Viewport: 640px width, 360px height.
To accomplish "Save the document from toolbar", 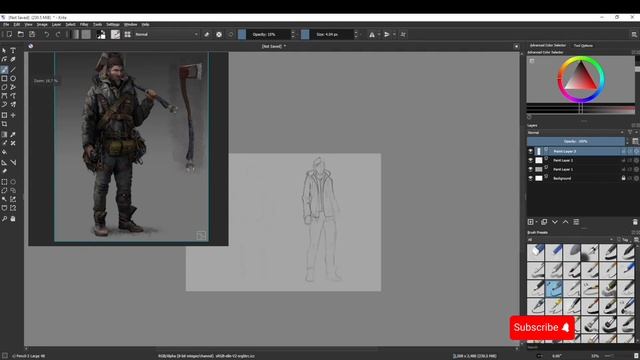I will coord(32,35).
